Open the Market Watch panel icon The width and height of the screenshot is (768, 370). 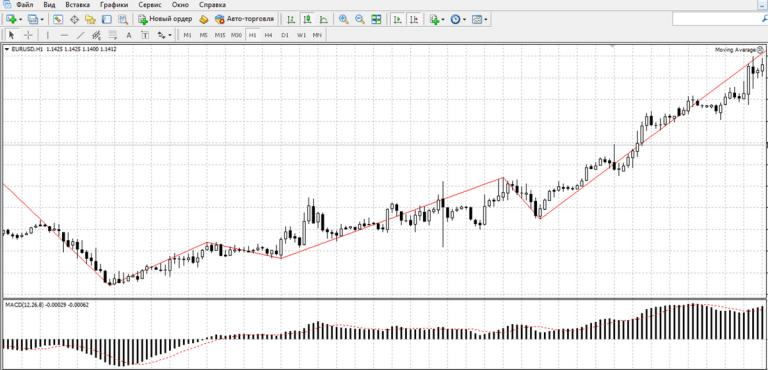point(58,20)
